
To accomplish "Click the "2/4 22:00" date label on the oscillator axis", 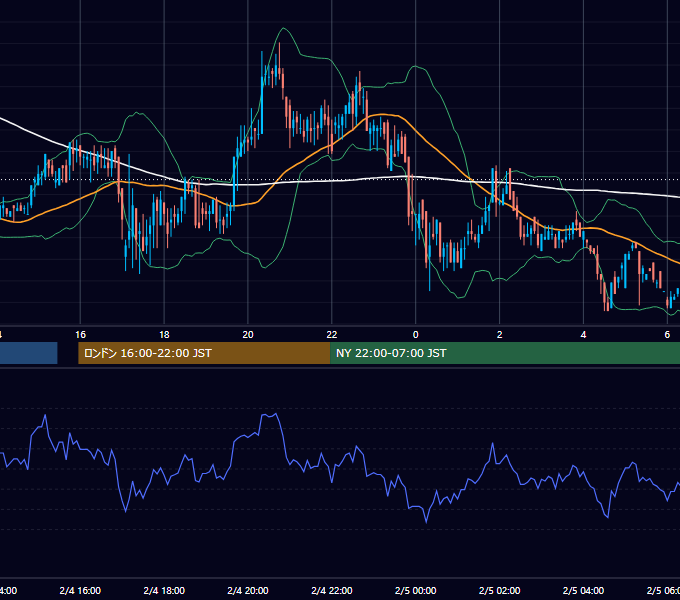I will coord(332,590).
